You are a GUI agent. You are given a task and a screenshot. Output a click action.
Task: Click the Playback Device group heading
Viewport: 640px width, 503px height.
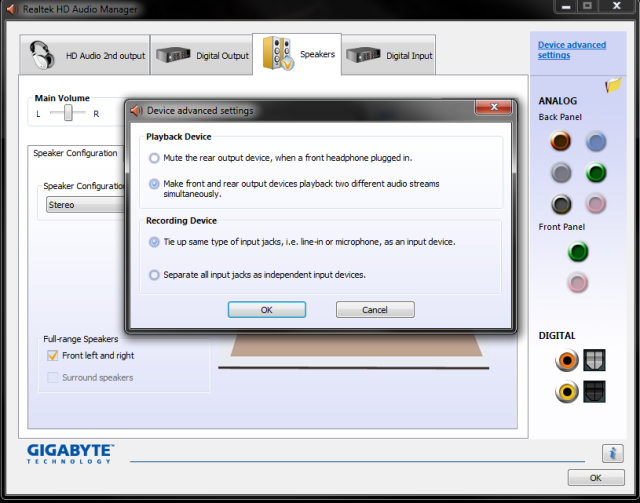point(178,137)
